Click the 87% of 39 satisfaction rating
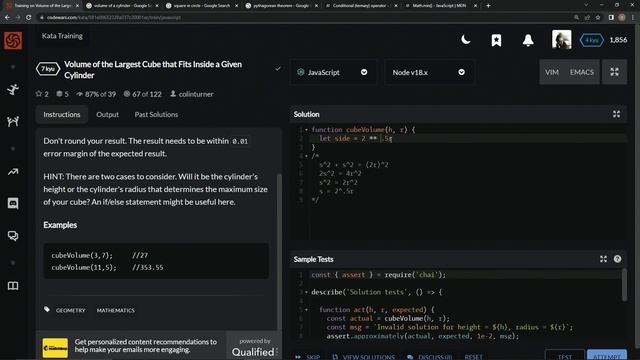The height and width of the screenshot is (360, 640). point(96,94)
